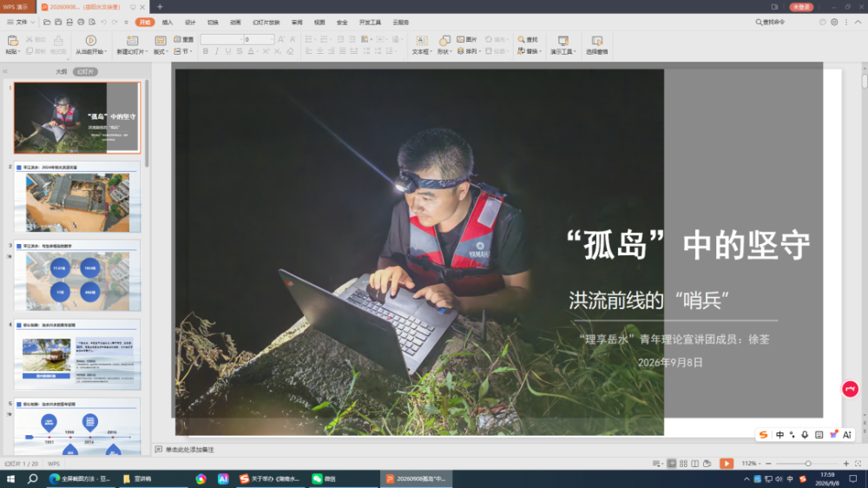Open the 幻灯片放映 ribbon tab
Screen dimensions: 868x488
point(266,23)
